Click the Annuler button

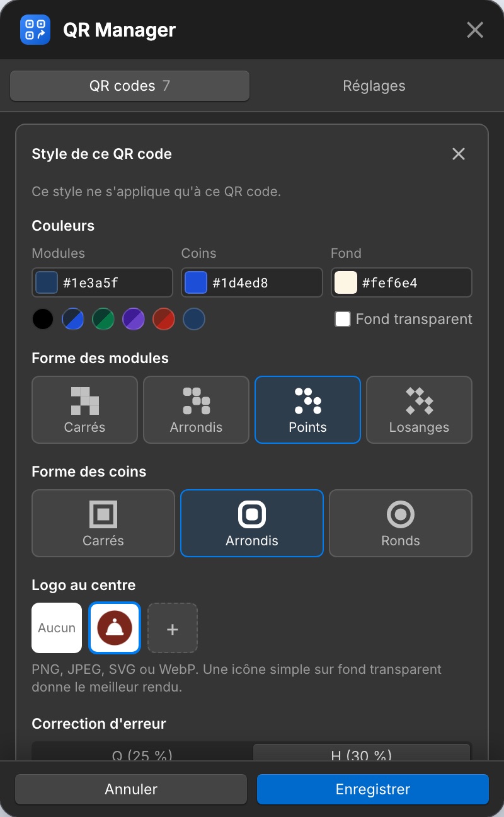click(131, 789)
